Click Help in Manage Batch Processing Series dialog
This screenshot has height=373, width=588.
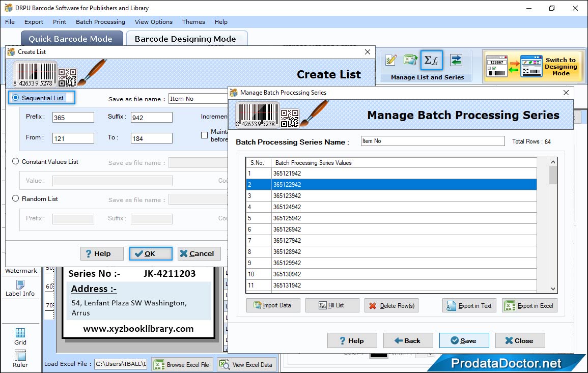pyautogui.click(x=352, y=340)
